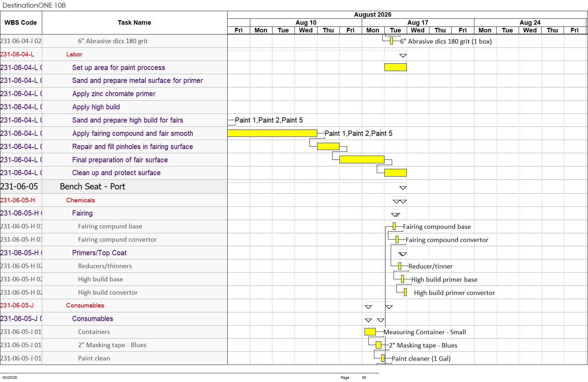Click the Measuring Container - Small task bar
Image resolution: width=588 pixels, height=382 pixels.
coord(370,332)
